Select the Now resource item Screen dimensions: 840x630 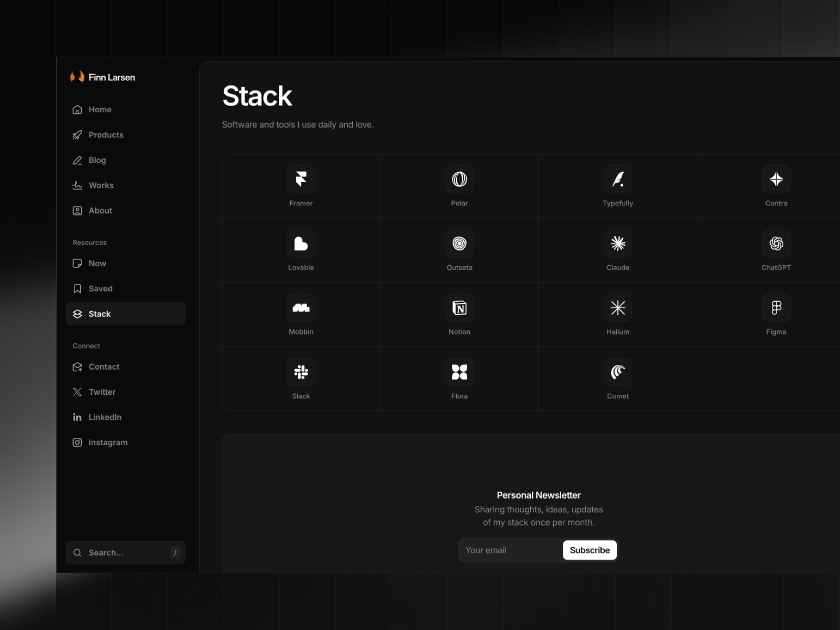coord(125,264)
